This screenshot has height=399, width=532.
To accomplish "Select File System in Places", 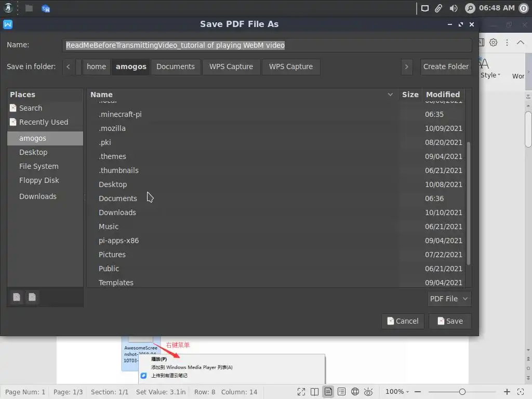I will (x=45, y=166).
